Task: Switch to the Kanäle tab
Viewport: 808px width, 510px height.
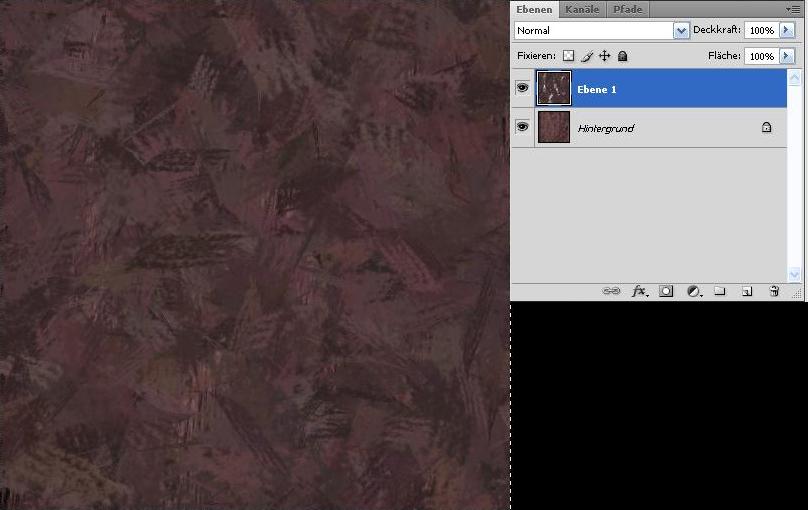Action: 582,9
